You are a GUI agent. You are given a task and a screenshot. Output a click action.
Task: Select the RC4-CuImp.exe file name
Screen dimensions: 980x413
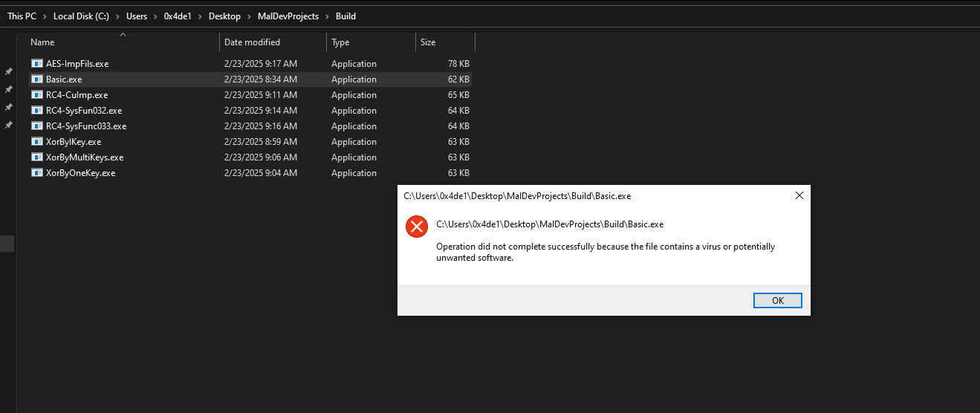pos(77,95)
